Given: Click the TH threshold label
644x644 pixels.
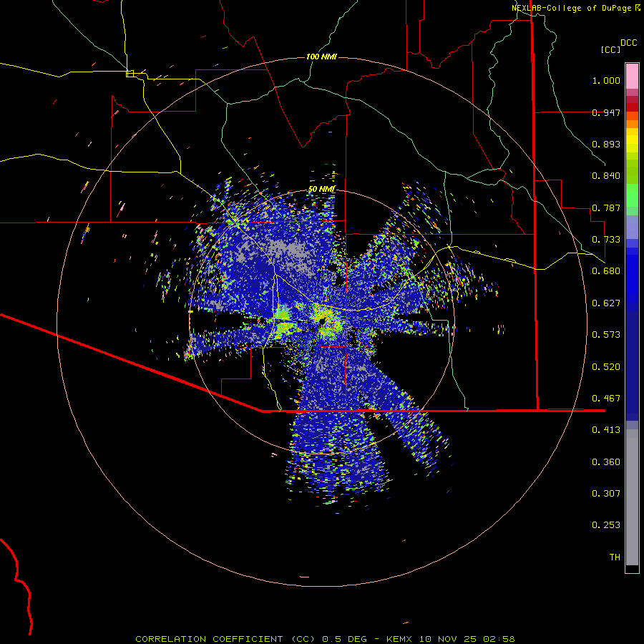Looking at the screenshot, I should coord(615,557).
